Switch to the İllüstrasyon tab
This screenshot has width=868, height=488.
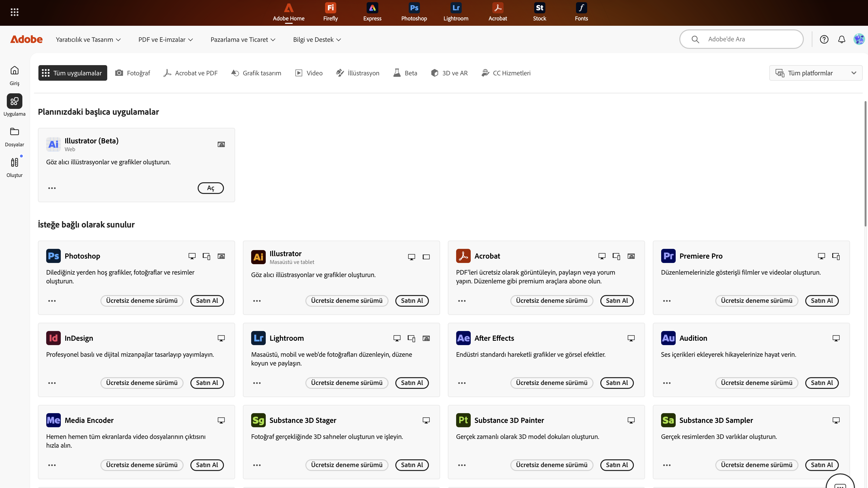coord(357,73)
